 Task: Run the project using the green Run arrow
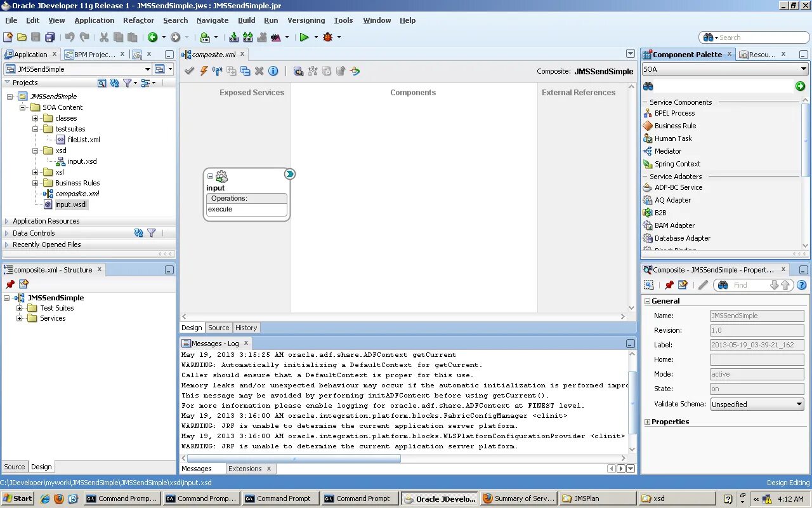click(303, 37)
